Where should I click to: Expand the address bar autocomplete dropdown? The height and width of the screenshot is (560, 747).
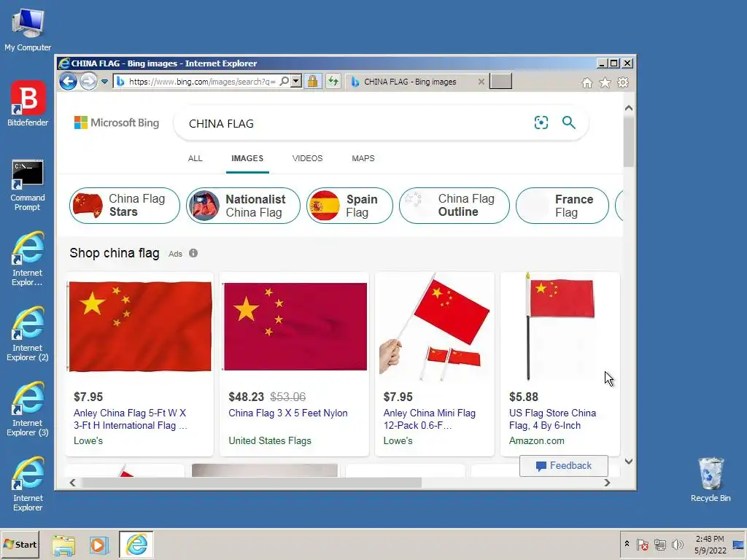click(296, 82)
